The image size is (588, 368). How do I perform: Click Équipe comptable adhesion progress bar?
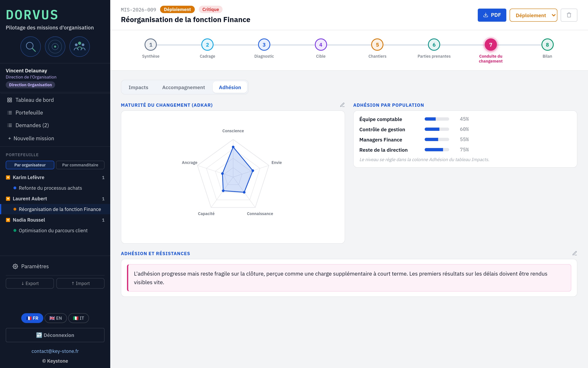(x=437, y=119)
